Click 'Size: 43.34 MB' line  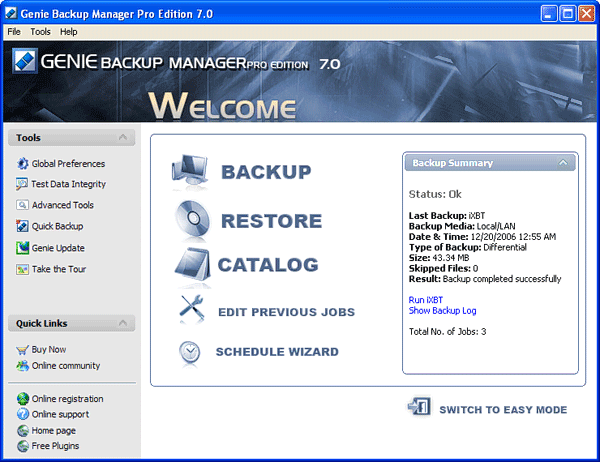(x=439, y=258)
